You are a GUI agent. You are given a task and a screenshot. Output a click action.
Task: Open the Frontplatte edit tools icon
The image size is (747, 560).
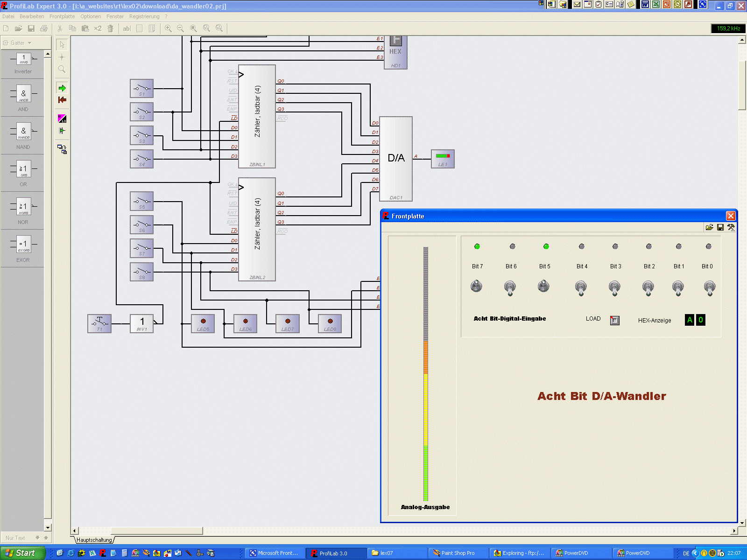tap(731, 227)
